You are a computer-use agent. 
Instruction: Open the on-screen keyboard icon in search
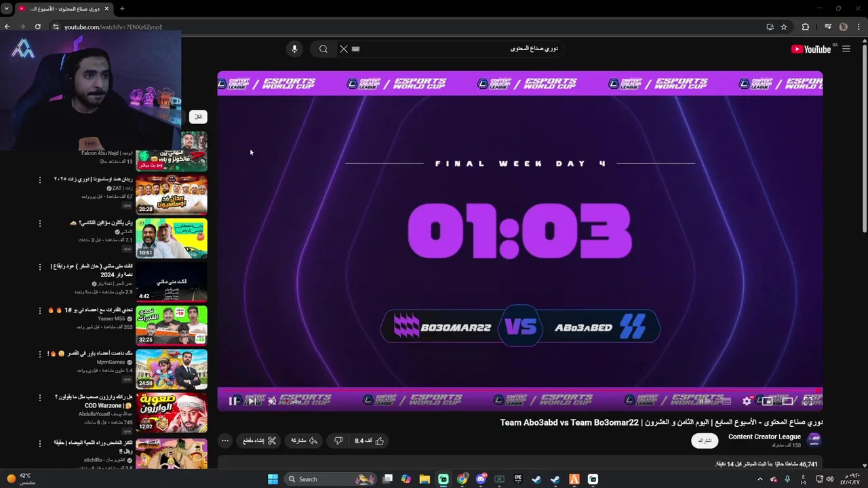point(355,49)
